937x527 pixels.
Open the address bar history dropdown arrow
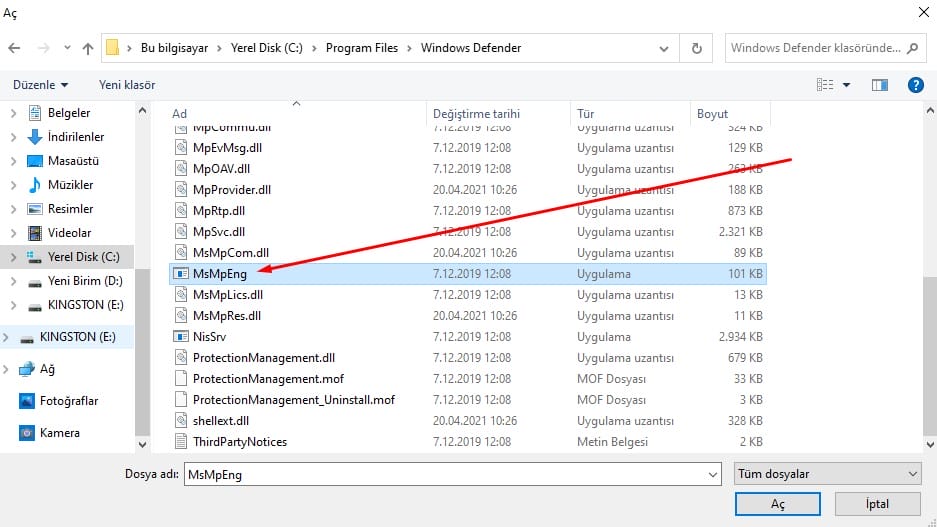[665, 48]
